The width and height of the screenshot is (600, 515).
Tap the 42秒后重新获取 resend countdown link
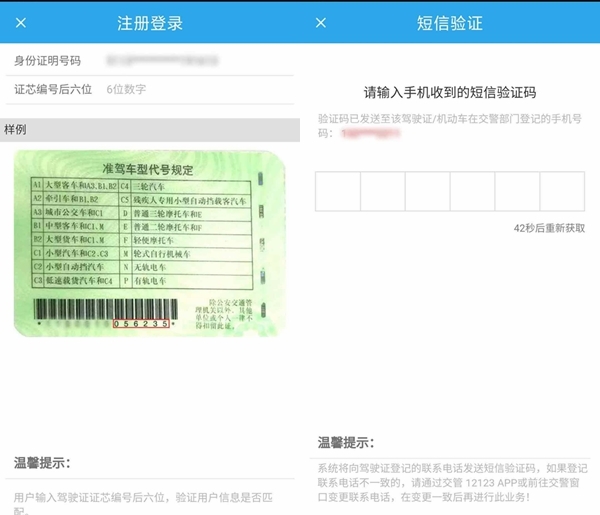click(549, 228)
